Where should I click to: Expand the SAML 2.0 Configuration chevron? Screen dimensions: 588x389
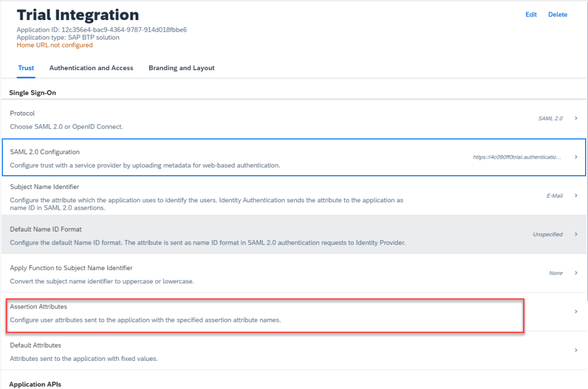576,156
